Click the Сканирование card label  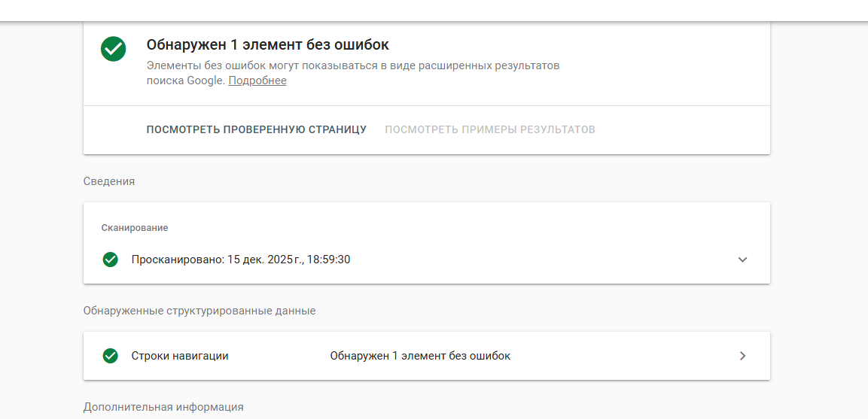click(135, 227)
